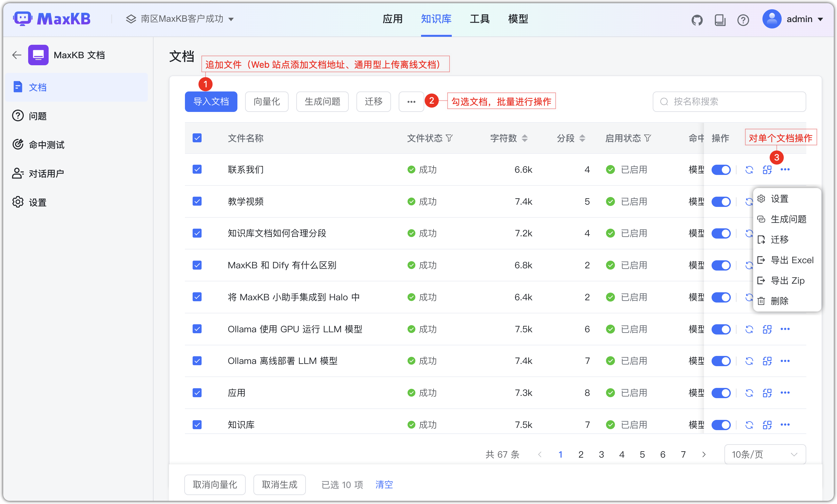Open more actions for 应用 row
Screen dimensions: 837x504
coord(785,393)
